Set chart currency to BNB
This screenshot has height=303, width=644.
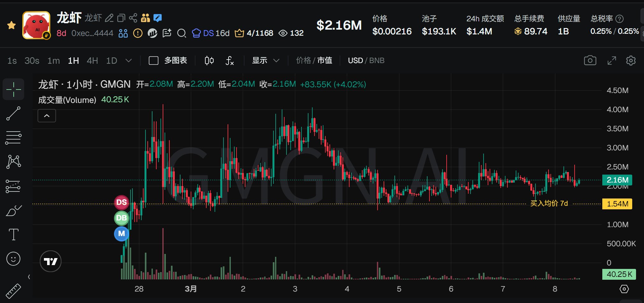click(x=377, y=61)
